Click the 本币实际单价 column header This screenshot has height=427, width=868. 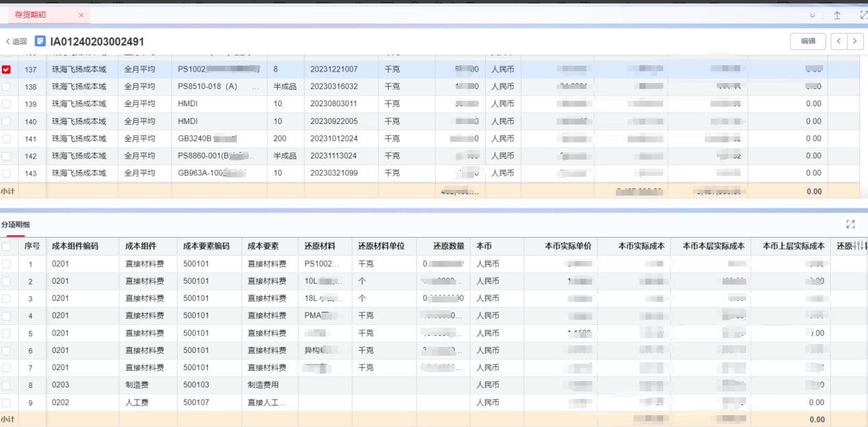tap(567, 246)
